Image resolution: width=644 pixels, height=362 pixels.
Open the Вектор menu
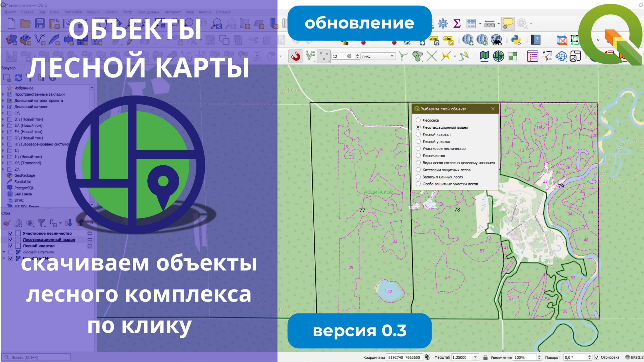point(112,12)
